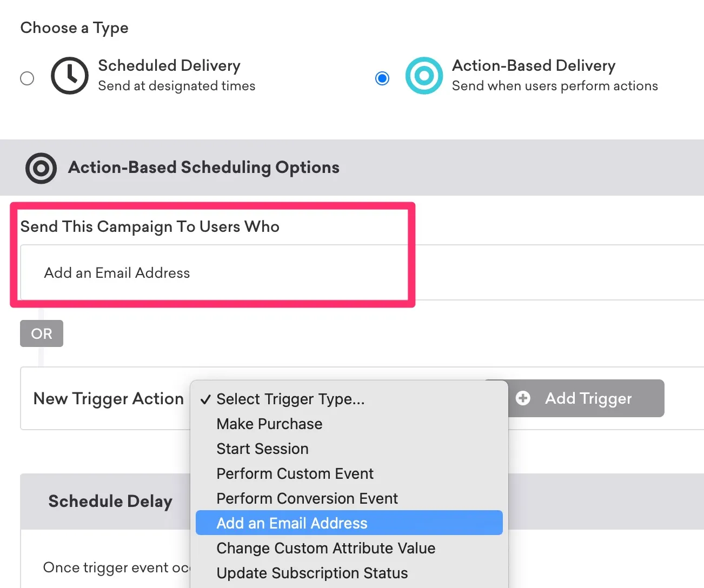Click the Schedule Delay header
This screenshot has width=704, height=588.
(x=110, y=502)
